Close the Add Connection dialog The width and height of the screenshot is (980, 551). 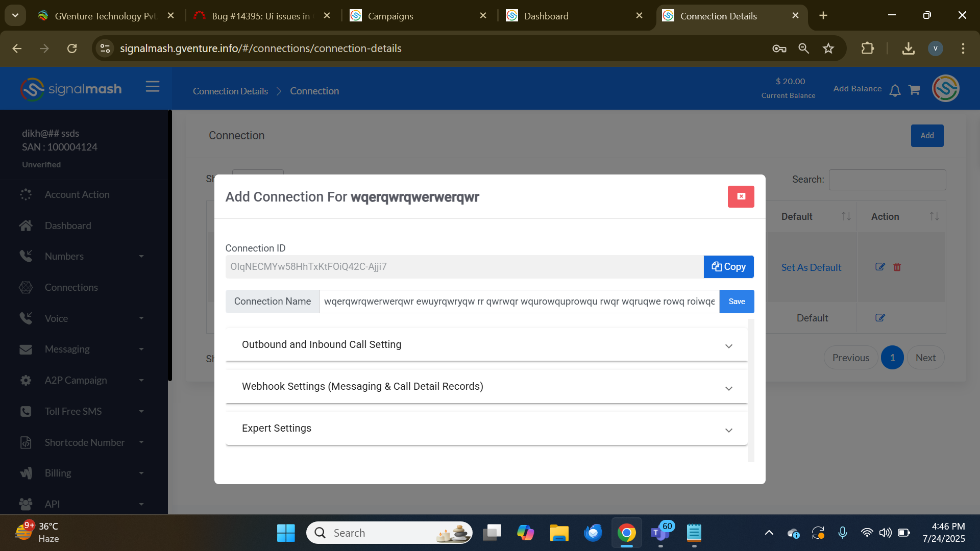click(741, 196)
